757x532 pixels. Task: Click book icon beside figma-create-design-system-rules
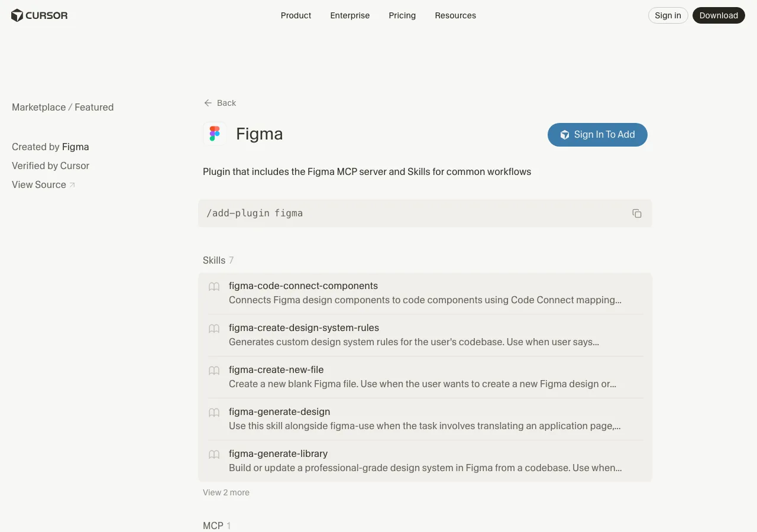tap(214, 329)
